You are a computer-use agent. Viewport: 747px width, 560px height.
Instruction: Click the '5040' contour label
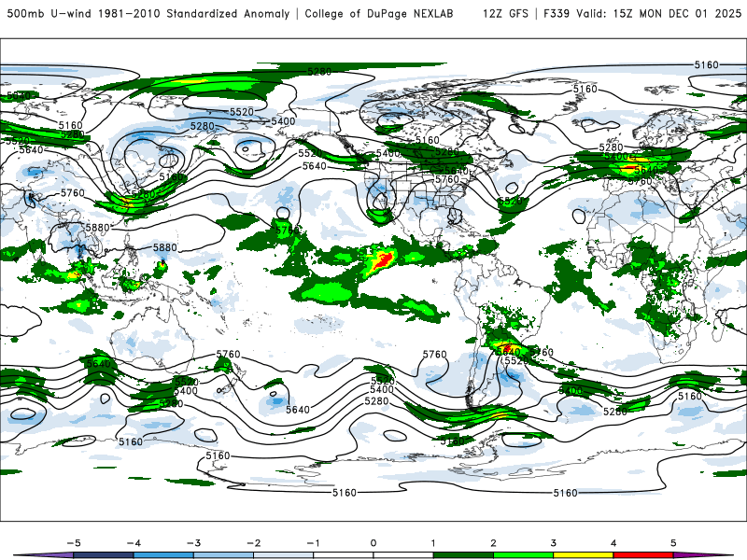tap(19, 96)
